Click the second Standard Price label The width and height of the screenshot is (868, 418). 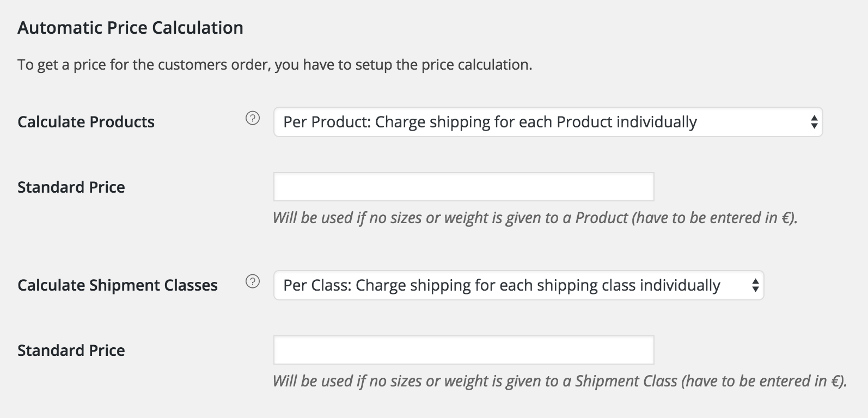click(x=71, y=350)
